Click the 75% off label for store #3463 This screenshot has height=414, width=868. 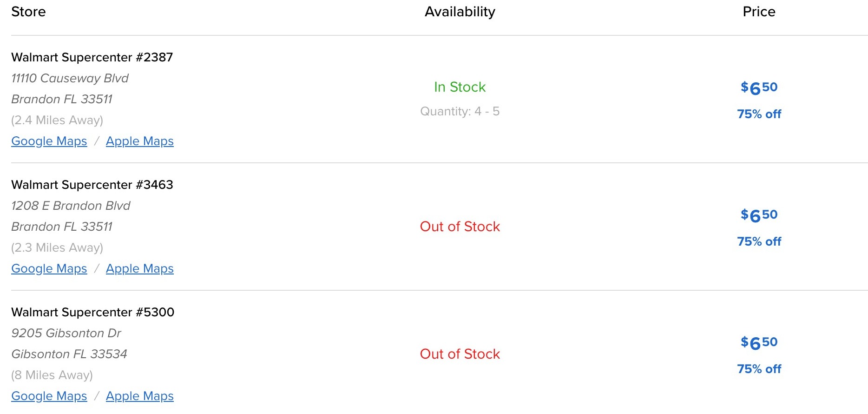pos(759,241)
